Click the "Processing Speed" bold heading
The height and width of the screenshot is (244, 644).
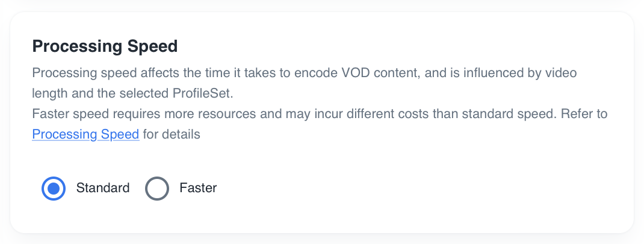click(105, 46)
